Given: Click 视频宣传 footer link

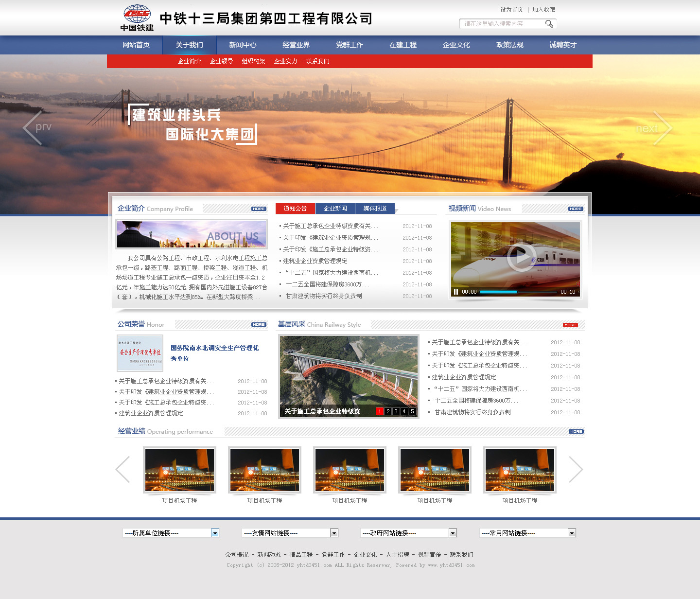Looking at the screenshot, I should (429, 555).
